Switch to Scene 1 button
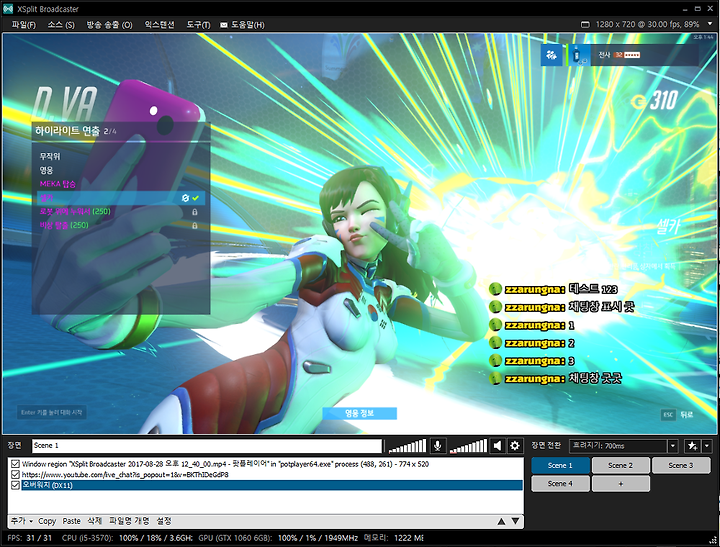The image size is (720, 547). coord(560,465)
